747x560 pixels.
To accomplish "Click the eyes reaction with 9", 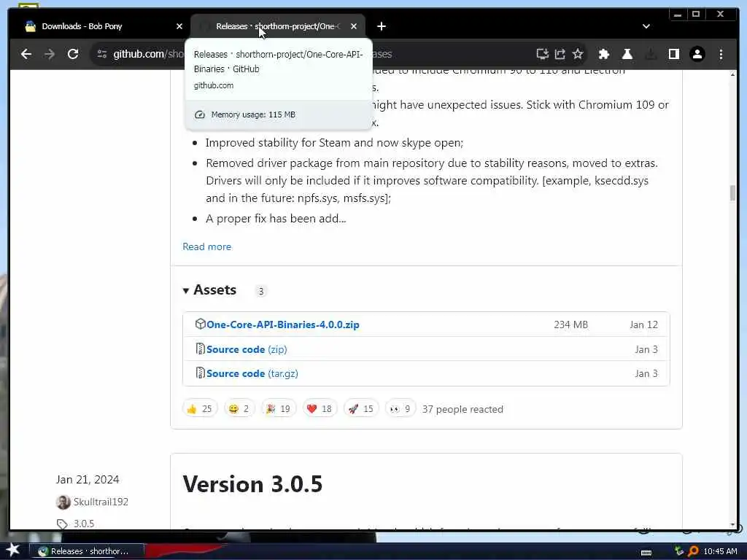I will click(400, 408).
